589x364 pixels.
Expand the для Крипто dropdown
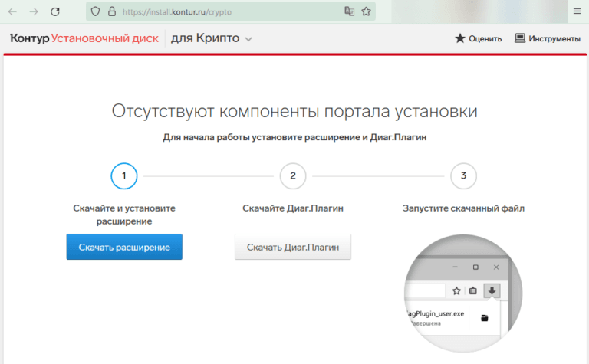[x=212, y=38]
